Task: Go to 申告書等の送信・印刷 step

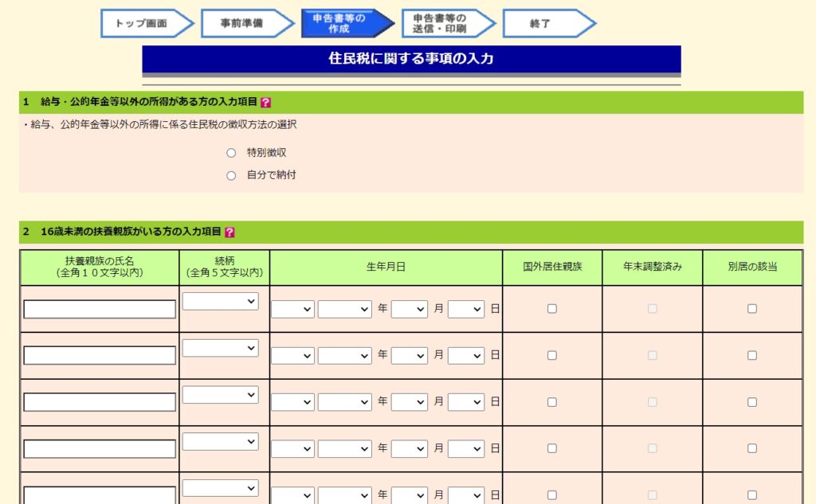Action: (x=448, y=23)
